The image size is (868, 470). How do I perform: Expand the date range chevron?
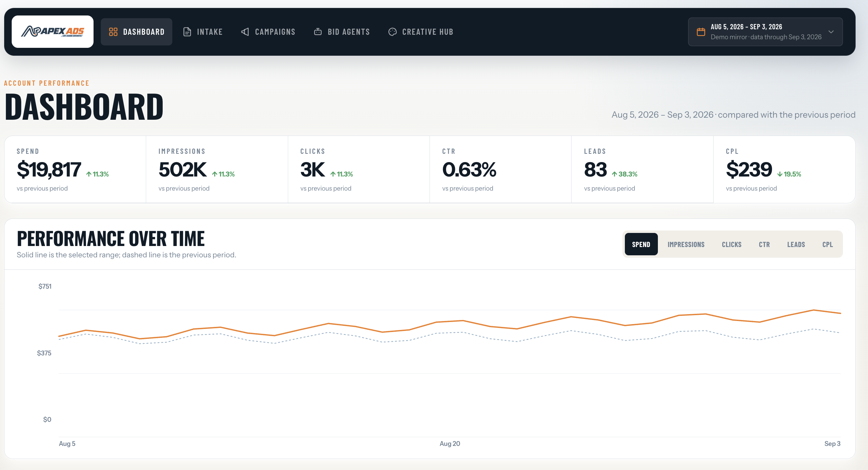click(x=831, y=32)
